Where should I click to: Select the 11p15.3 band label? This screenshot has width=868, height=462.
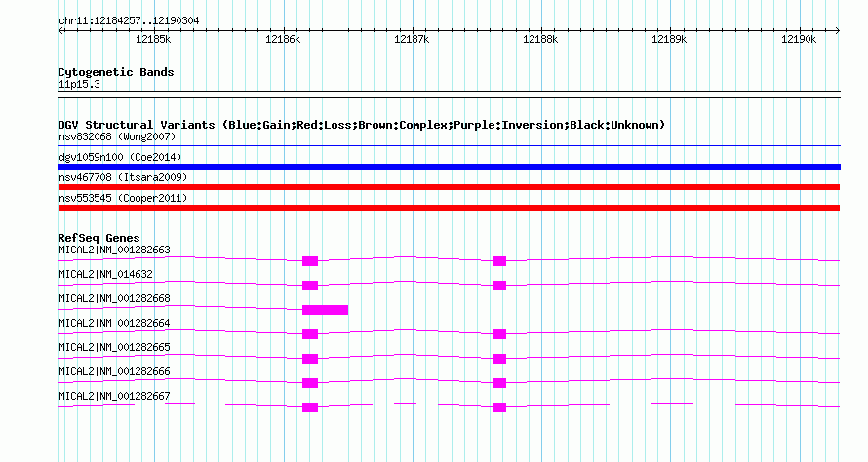tap(79, 84)
